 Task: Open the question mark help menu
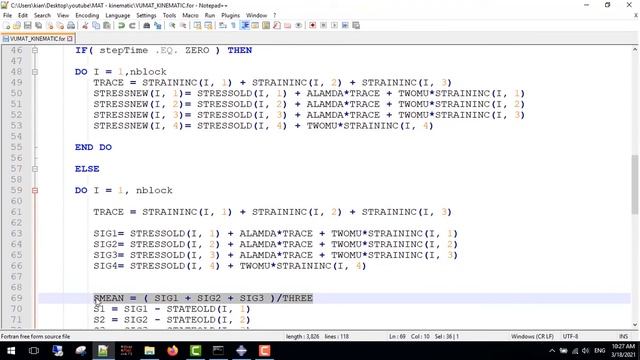[x=274, y=16]
